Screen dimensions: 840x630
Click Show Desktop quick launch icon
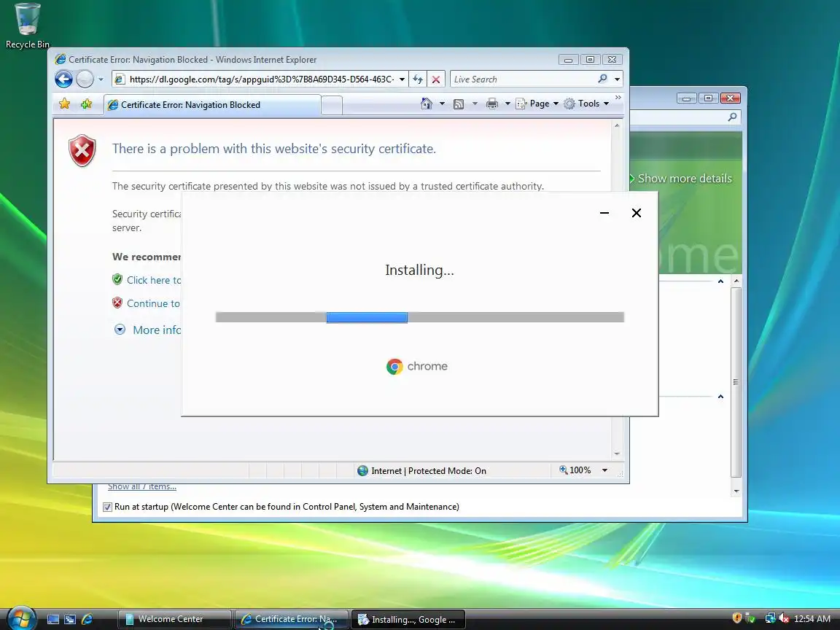(53, 619)
